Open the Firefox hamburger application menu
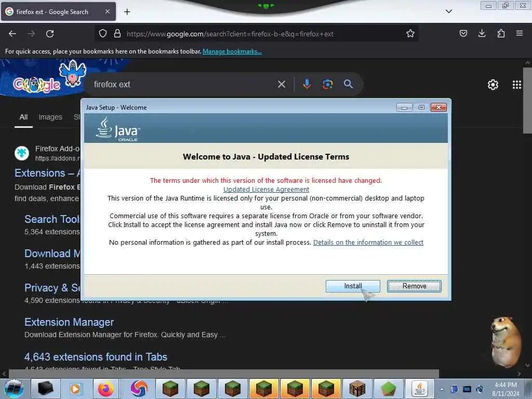Image resolution: width=532 pixels, height=399 pixels. coord(520,33)
